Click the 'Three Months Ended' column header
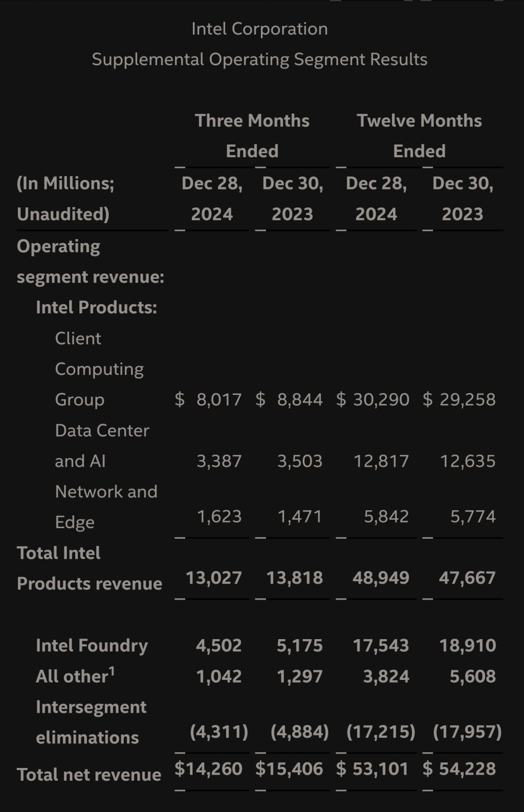The image size is (524, 812). tap(252, 136)
